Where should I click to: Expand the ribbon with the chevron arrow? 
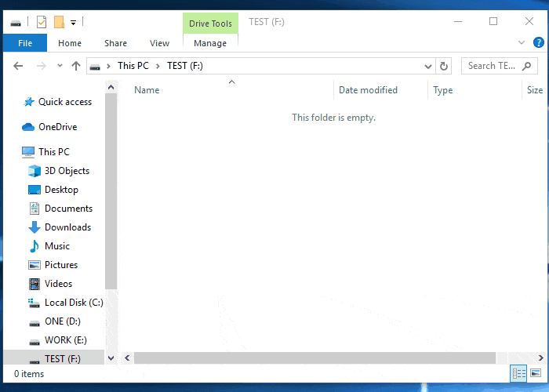pyautogui.click(x=522, y=43)
